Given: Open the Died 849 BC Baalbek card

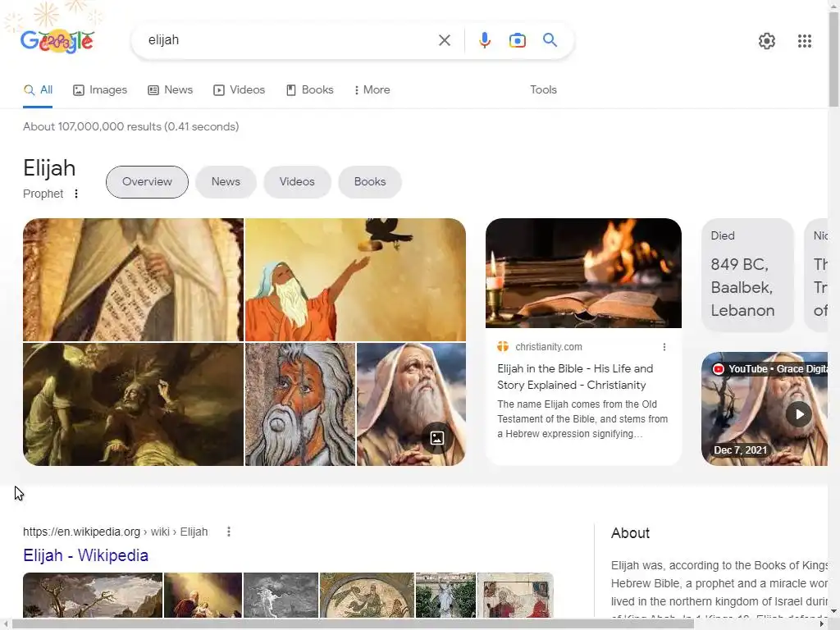Looking at the screenshot, I should [747, 276].
